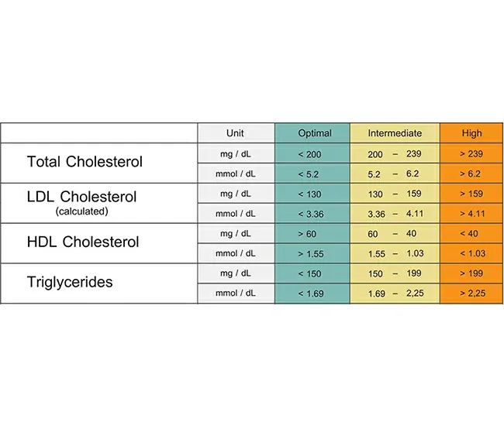
Task: Pick the "> 6.2" high value cell
Action: [x=471, y=174]
